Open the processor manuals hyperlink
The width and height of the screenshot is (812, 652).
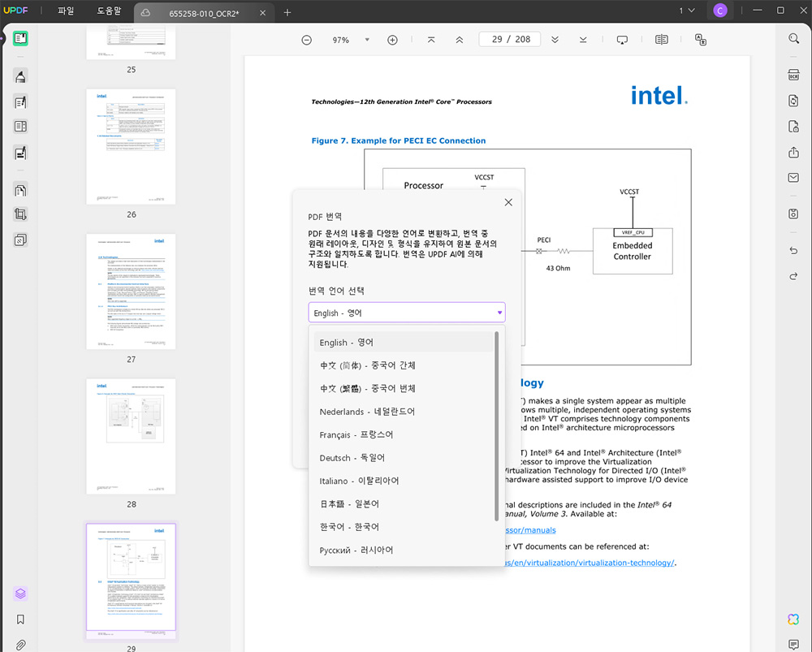[x=530, y=530]
